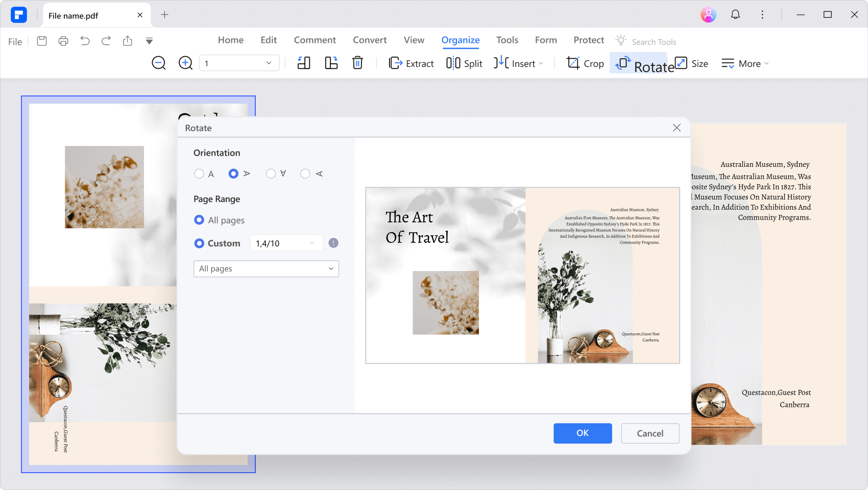Open the Protect tab

589,40
